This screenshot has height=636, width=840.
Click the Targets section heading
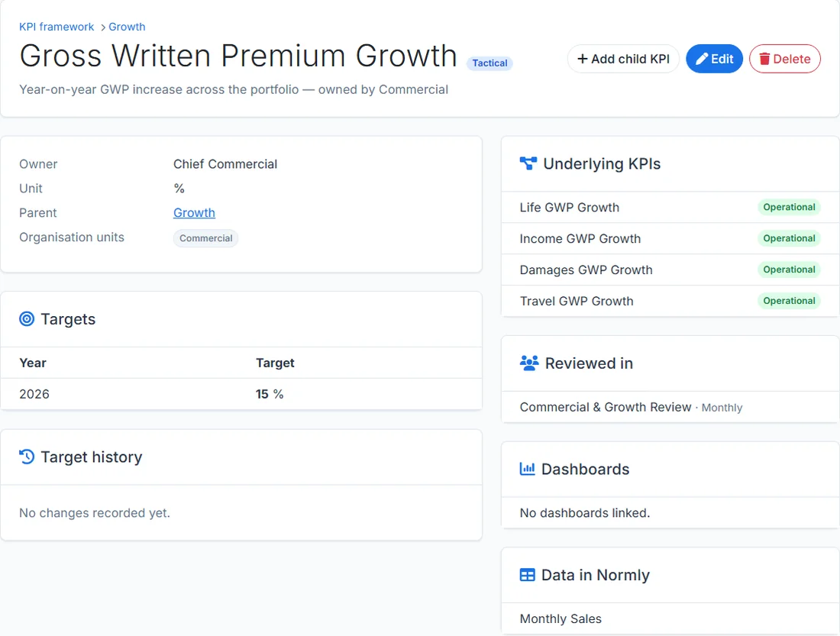(68, 319)
